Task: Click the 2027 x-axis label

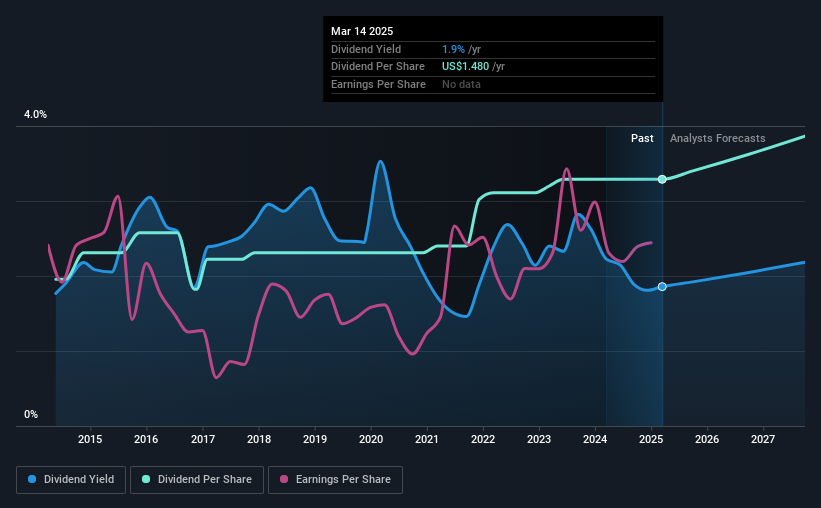Action: (763, 439)
